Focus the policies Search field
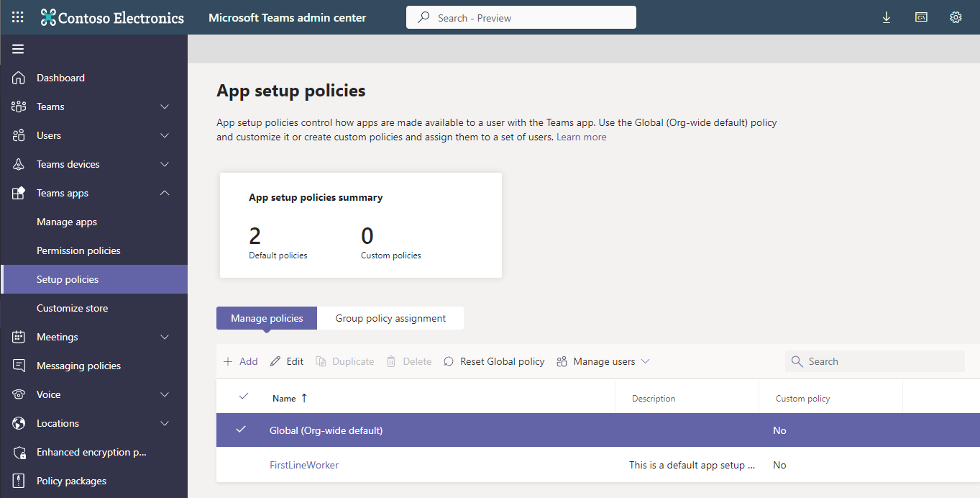Screen dimensions: 980x498 [x=875, y=361]
